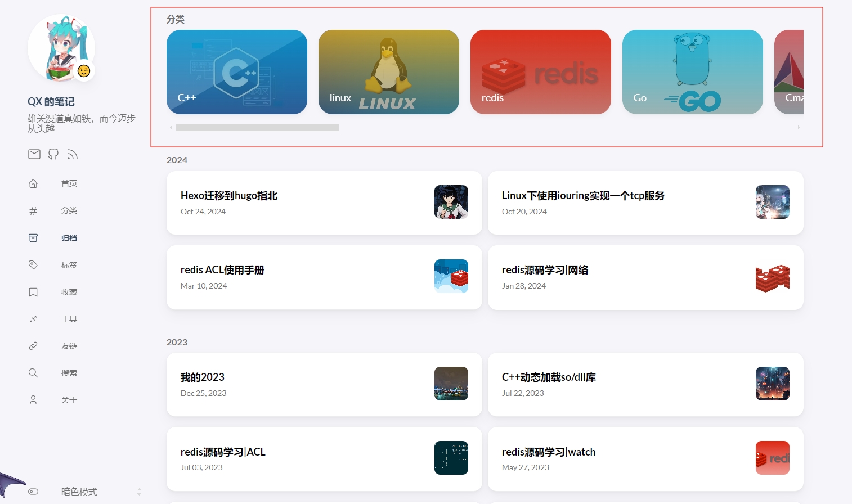Click thumbnail of Hexo迁移到hugo指北 post
Image resolution: width=852 pixels, height=504 pixels.
point(451,202)
